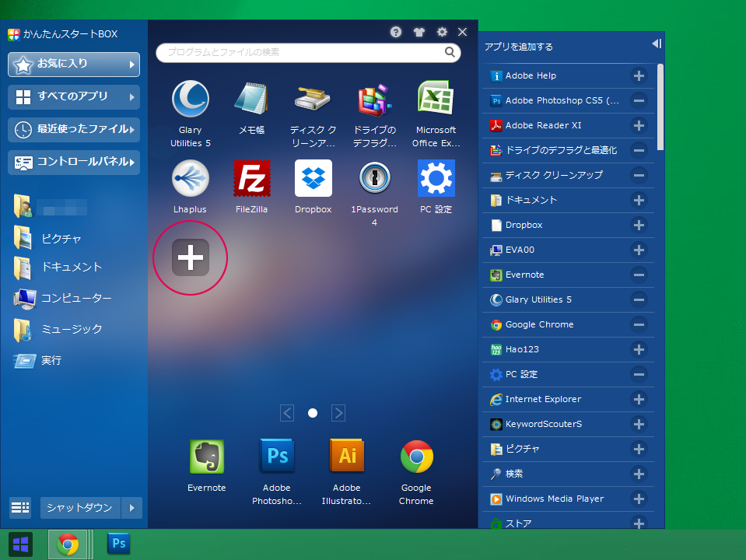
Task: Add Adobe Reader XI with plus button
Action: point(639,125)
